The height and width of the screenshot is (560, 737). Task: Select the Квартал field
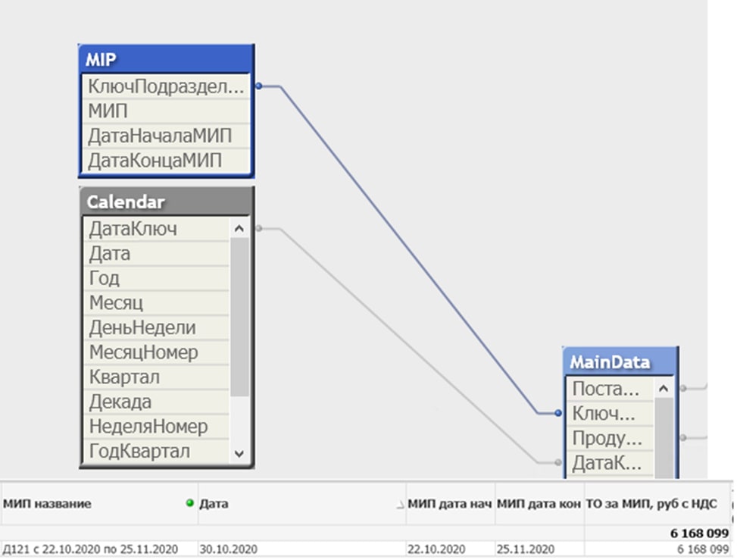(157, 377)
